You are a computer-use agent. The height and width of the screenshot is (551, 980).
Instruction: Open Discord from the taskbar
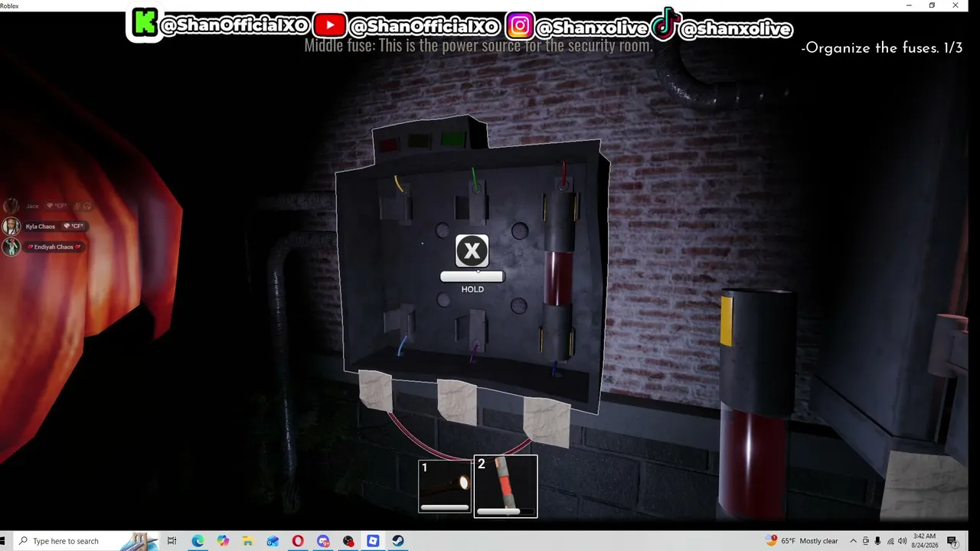pyautogui.click(x=323, y=541)
